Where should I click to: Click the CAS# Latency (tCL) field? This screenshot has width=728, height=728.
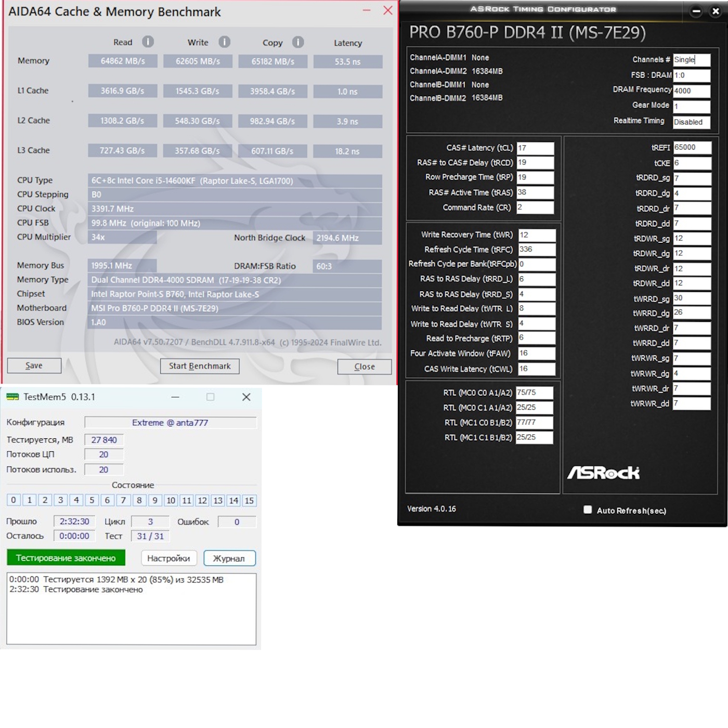point(535,148)
